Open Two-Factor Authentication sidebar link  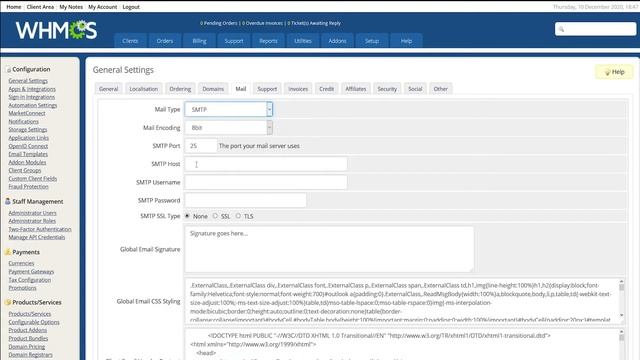(40, 229)
